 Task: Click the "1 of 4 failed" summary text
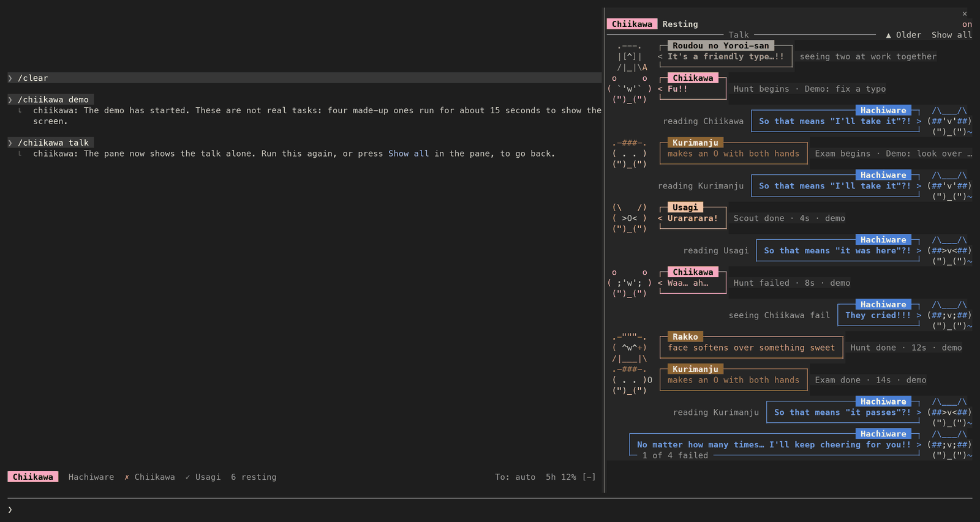coord(675,456)
